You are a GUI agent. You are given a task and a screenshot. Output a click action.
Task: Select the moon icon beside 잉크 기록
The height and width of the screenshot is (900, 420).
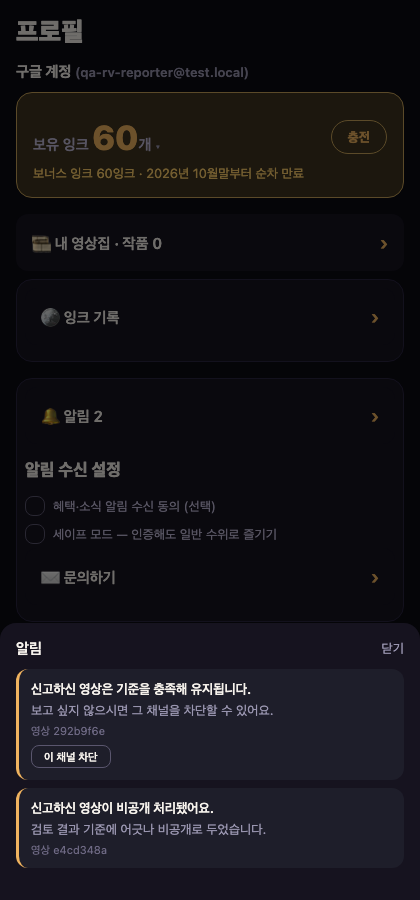[50, 317]
